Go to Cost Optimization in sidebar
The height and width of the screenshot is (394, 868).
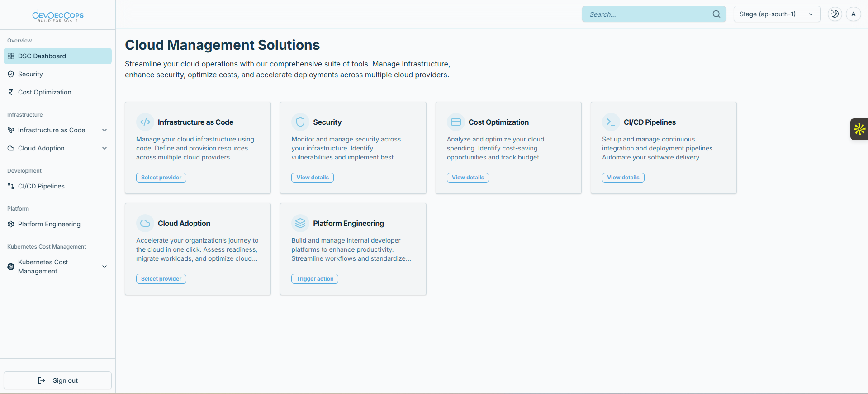(44, 92)
